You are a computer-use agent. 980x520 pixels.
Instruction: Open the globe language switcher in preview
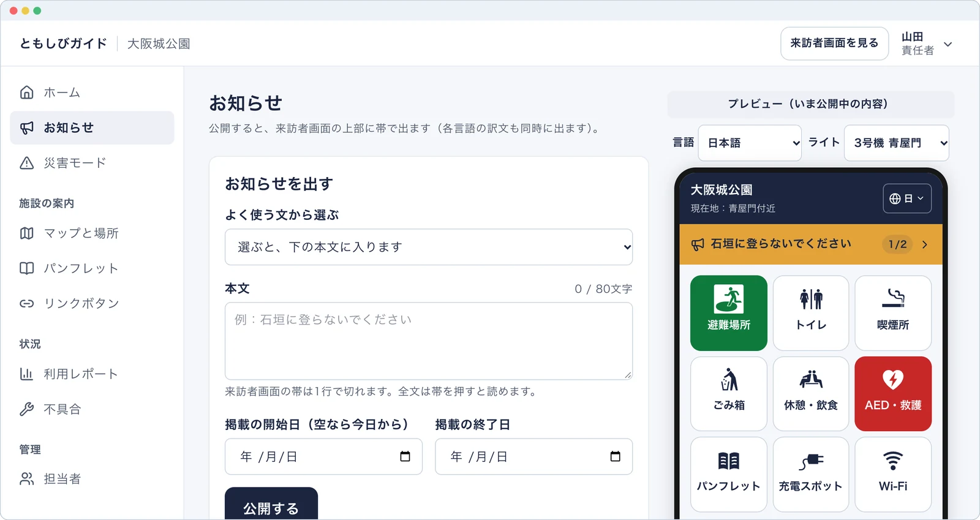[907, 198]
